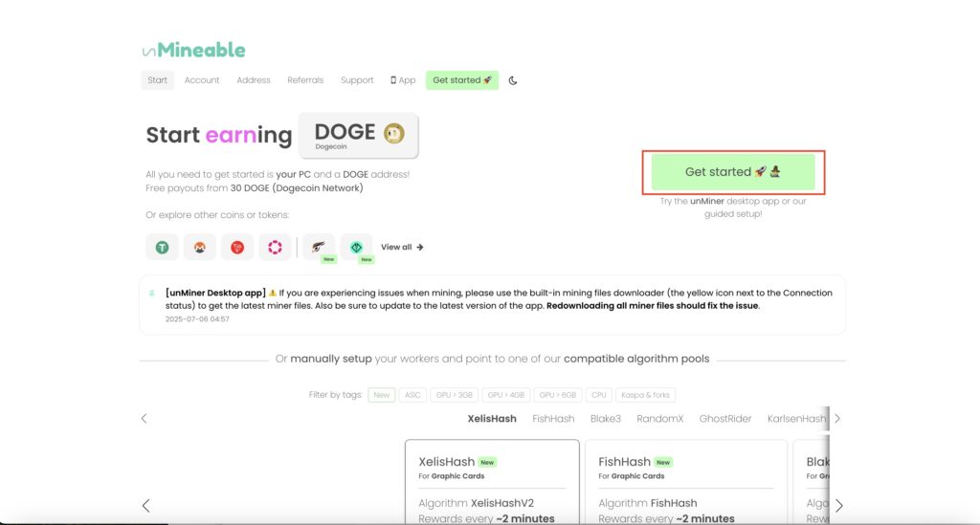Select the Monero coin icon
The image size is (980, 525).
click(x=199, y=248)
